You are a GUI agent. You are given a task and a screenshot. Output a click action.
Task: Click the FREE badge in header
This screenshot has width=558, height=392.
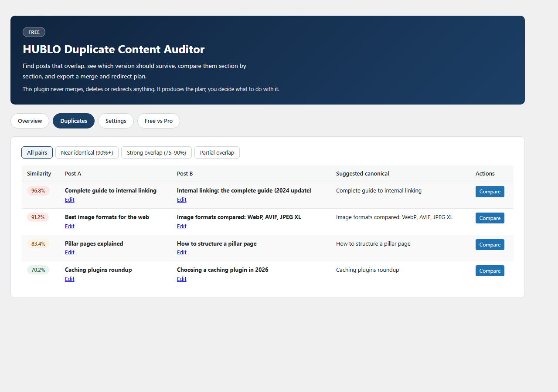34,32
